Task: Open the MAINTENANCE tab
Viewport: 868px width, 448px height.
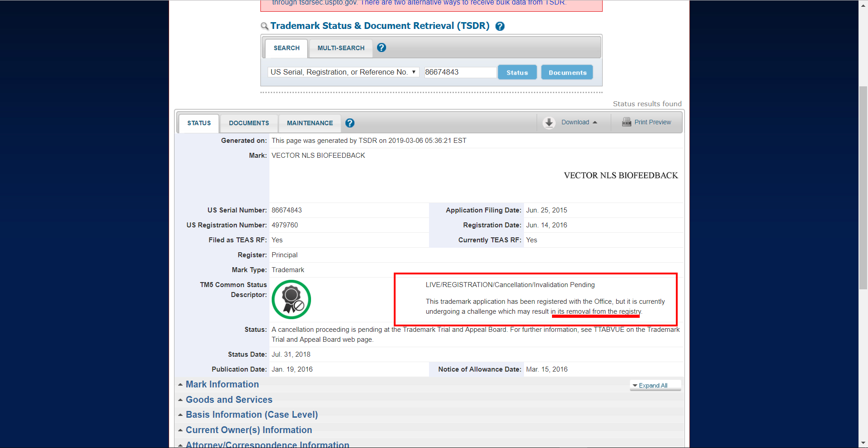Action: pyautogui.click(x=310, y=123)
